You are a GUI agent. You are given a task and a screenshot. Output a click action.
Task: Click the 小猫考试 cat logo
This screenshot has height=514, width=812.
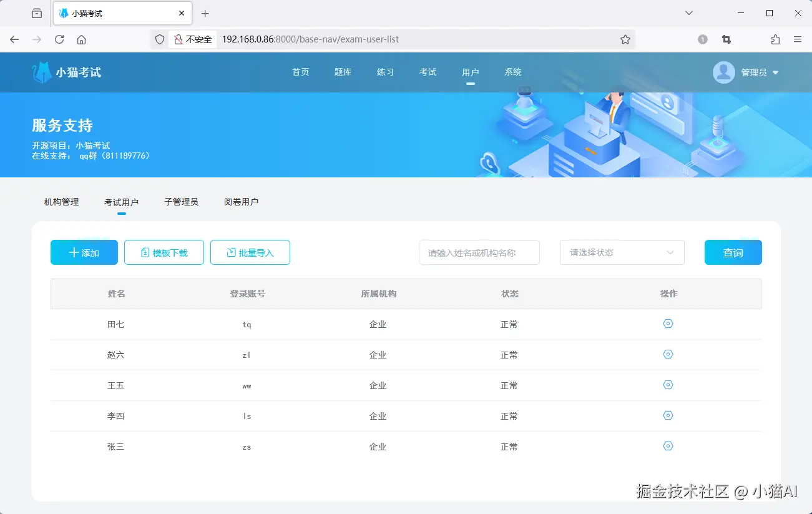pos(41,71)
